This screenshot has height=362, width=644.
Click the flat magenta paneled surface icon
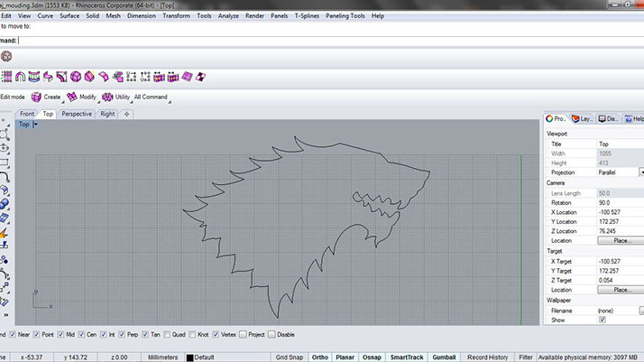click(x=187, y=77)
